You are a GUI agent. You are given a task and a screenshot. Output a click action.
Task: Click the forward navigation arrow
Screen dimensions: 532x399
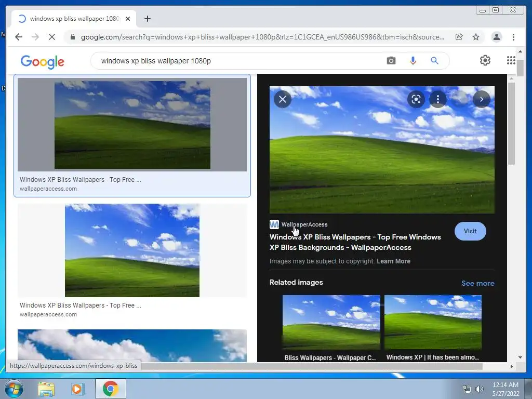coord(35,37)
